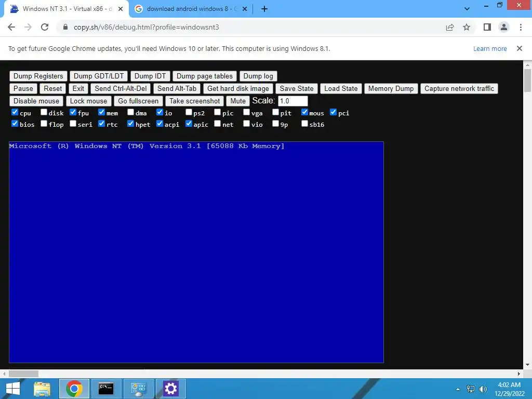Viewport: 532px width, 399px height.
Task: Click the address bar URL
Action: coord(146,27)
